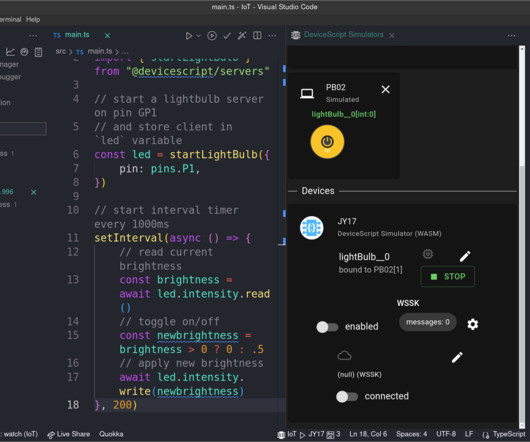Click the messages: 0 chip
Image resolution: width=530 pixels, height=442 pixels.
428,322
